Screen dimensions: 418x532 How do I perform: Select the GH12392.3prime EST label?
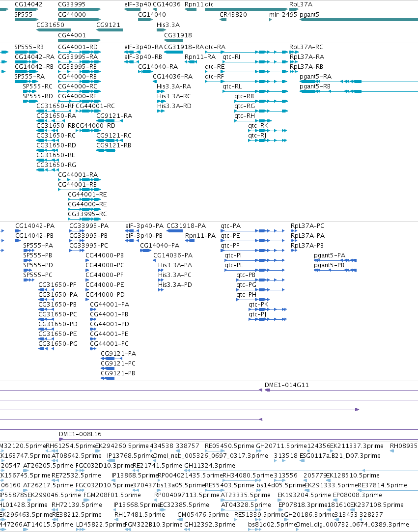[210, 525]
